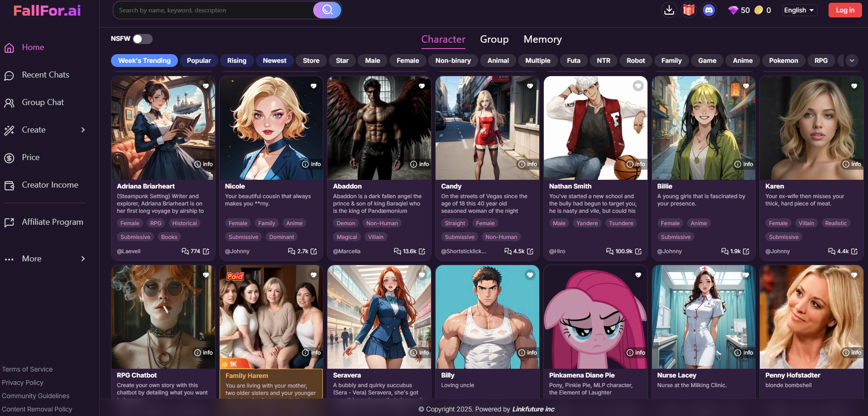Screen dimensions: 868x416
Task: Expand the category tags chevron
Action: coord(852,61)
